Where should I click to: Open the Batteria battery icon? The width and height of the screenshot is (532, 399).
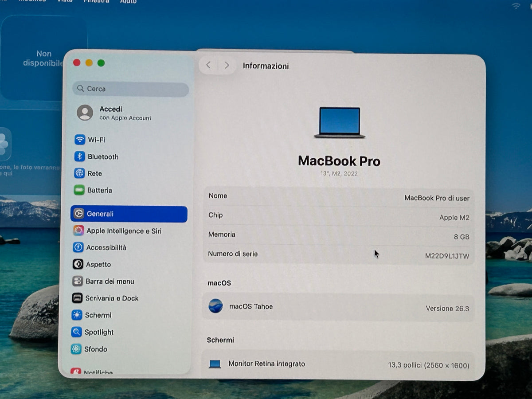pos(79,190)
